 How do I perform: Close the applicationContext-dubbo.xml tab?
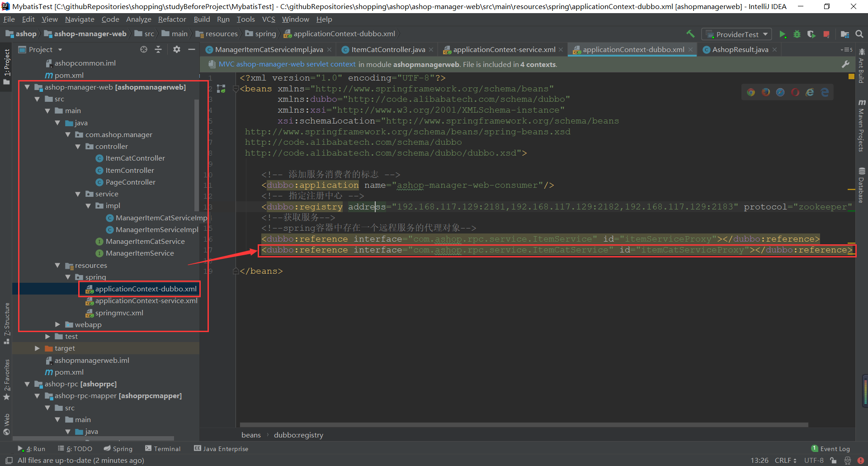click(x=690, y=50)
